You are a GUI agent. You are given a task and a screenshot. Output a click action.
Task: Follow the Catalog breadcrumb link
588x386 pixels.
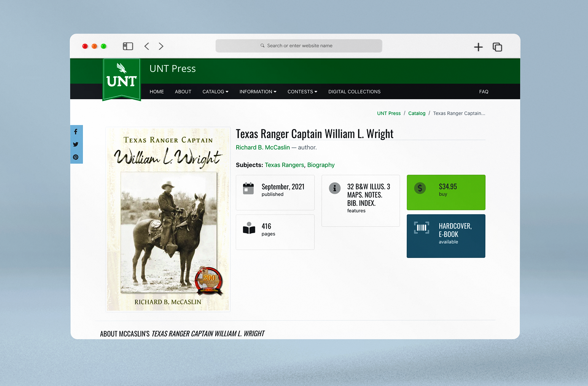(417, 113)
